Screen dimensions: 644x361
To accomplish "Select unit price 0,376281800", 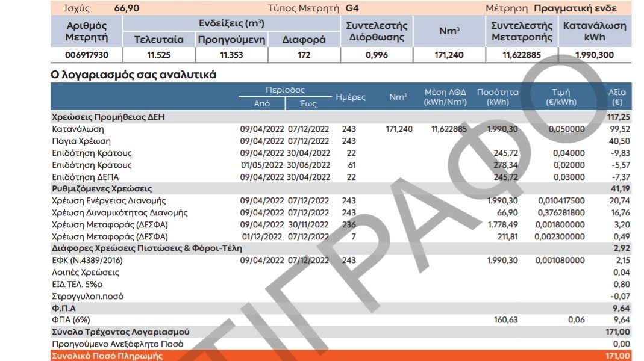I will click(x=561, y=212).
